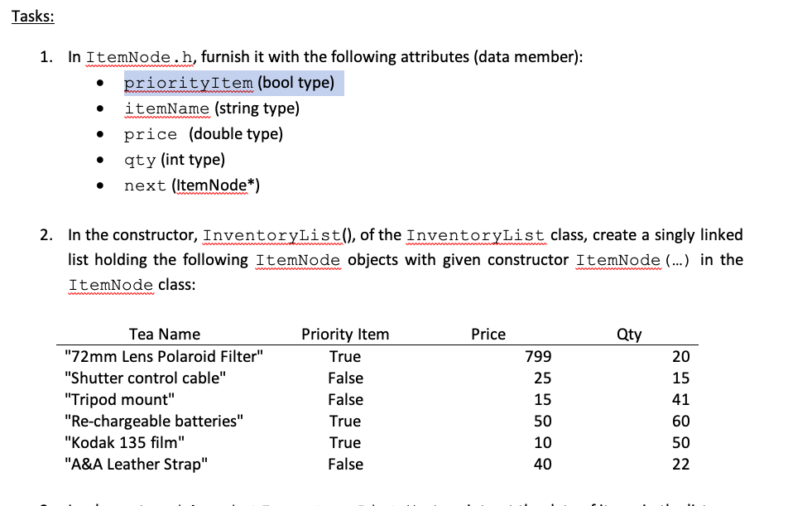812x506 pixels.
Task: Click the Tea Name column header
Action: pyautogui.click(x=164, y=334)
